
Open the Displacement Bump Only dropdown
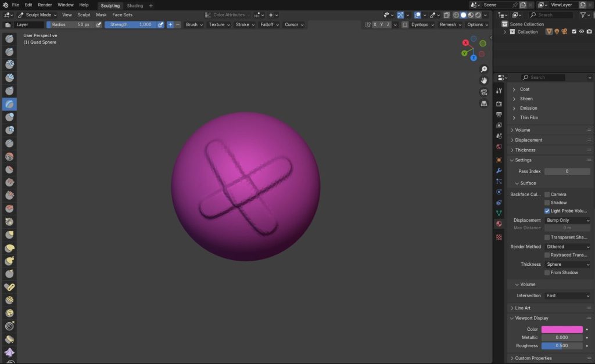point(567,220)
